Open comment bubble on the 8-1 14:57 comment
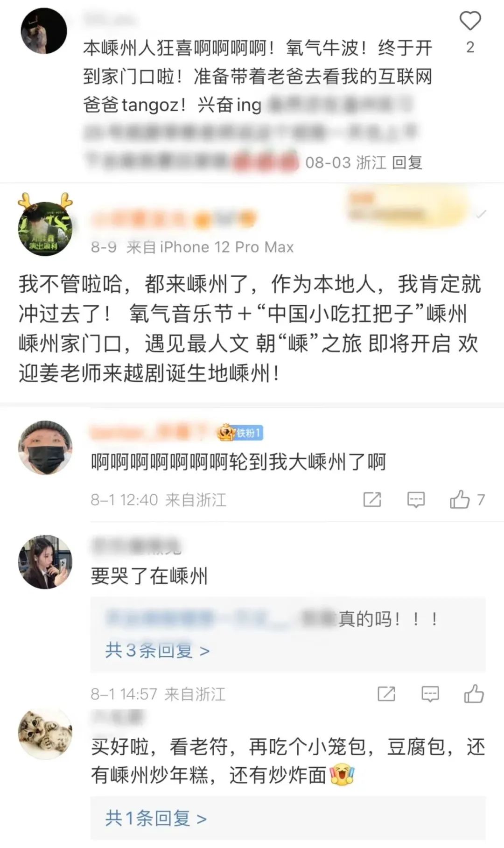 [x=430, y=694]
